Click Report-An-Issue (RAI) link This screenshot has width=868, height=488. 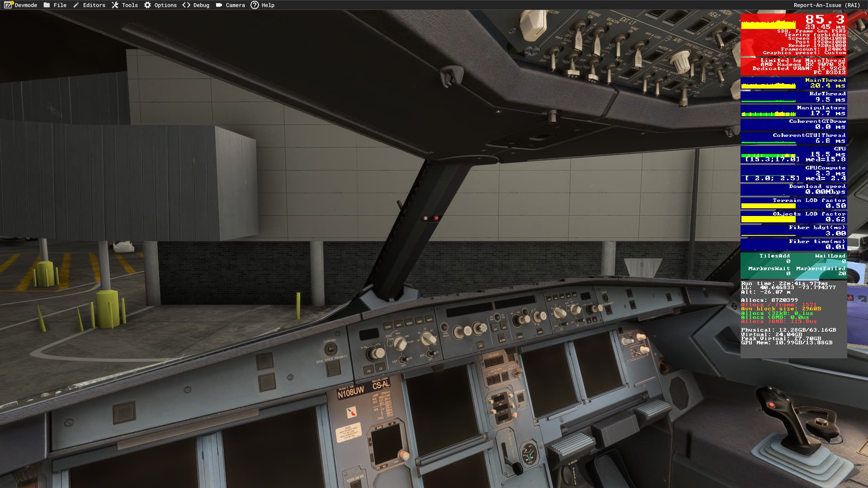pos(827,5)
